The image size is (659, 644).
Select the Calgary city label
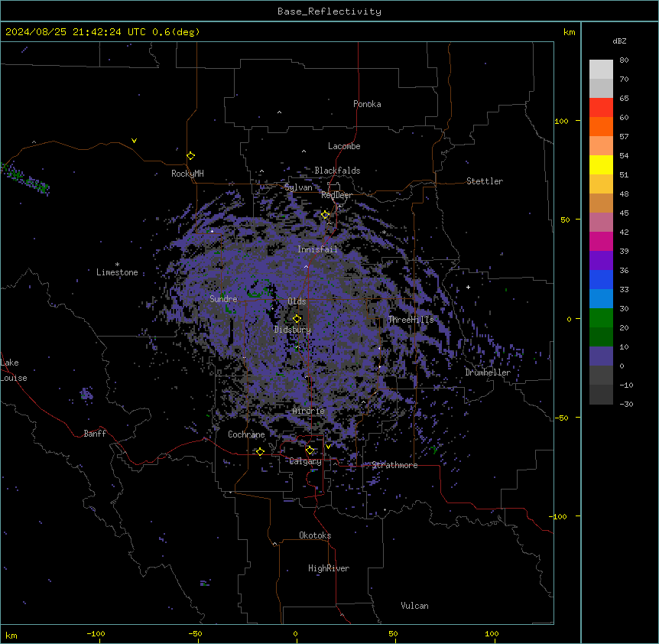click(306, 461)
